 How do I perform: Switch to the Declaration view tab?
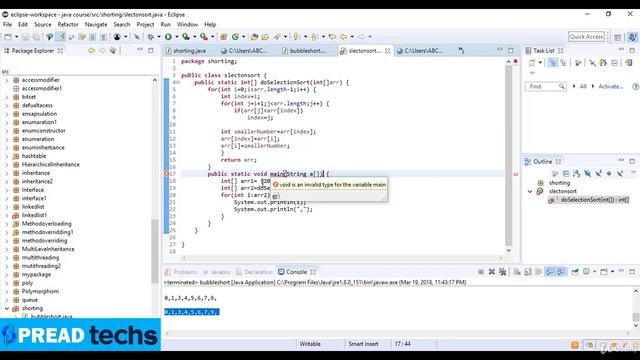(254, 272)
